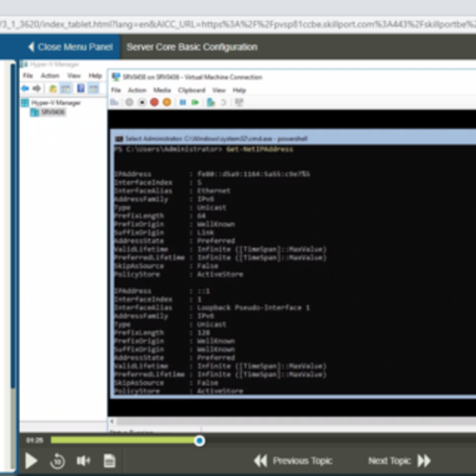Click the left arrow of VM horizontal scrollbar
Screen dimensions: 476x476
coord(112,421)
